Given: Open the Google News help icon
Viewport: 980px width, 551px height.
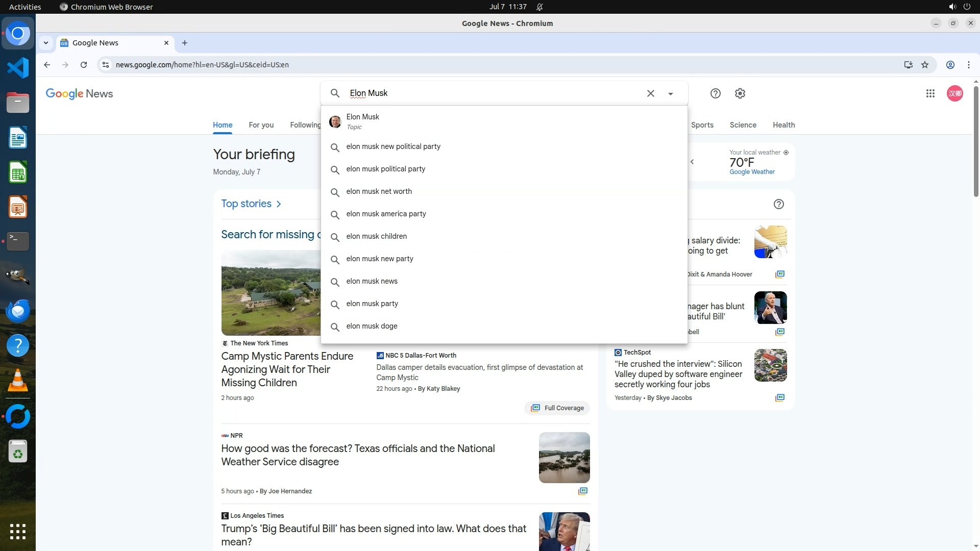Looking at the screenshot, I should click(x=715, y=93).
